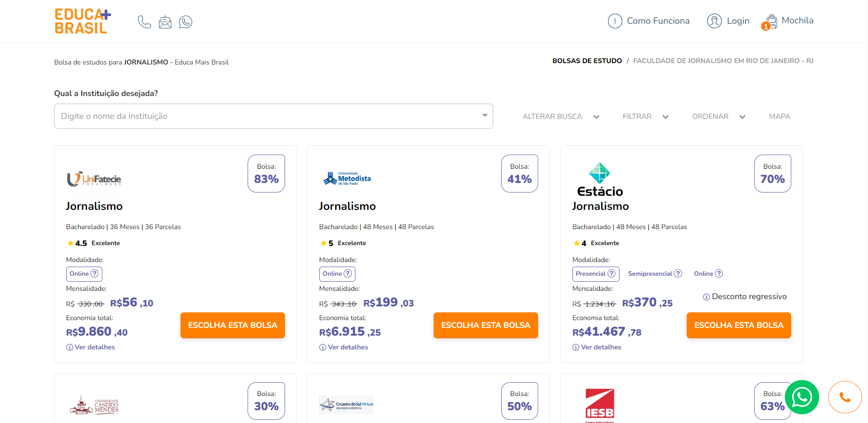
Task: Open Ver detalhes on the Metodista card
Action: tap(344, 347)
